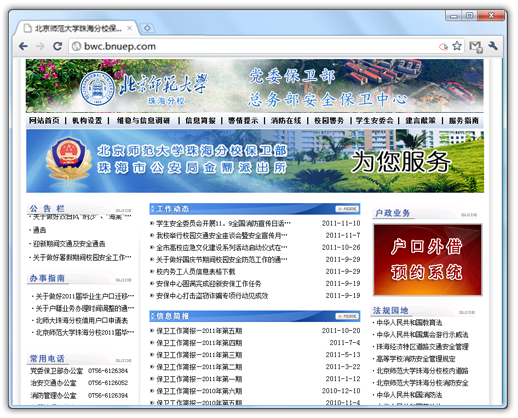Click the bwc.bnuep.com address bar

pyautogui.click(x=253, y=46)
